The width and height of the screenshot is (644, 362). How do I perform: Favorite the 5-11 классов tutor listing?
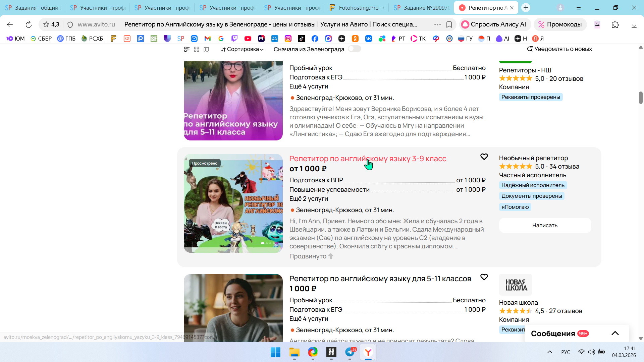click(x=484, y=277)
